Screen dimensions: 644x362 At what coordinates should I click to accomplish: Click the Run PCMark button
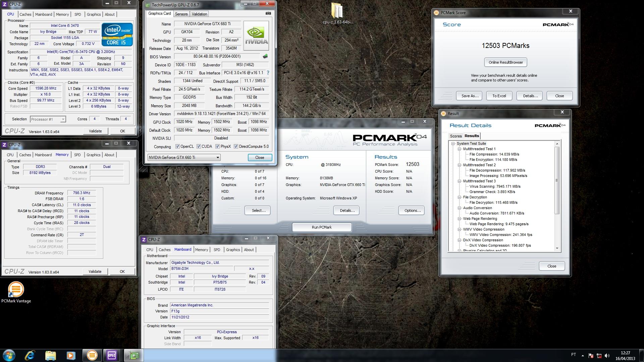point(322,227)
